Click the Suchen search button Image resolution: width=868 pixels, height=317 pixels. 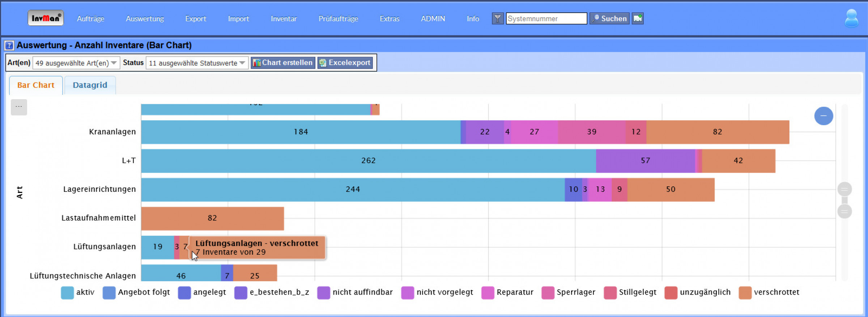tap(609, 18)
